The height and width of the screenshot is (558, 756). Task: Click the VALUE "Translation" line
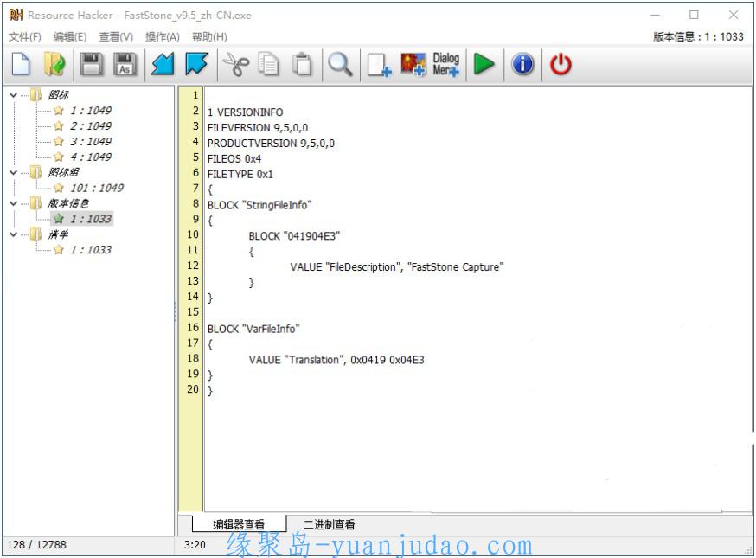tap(336, 360)
